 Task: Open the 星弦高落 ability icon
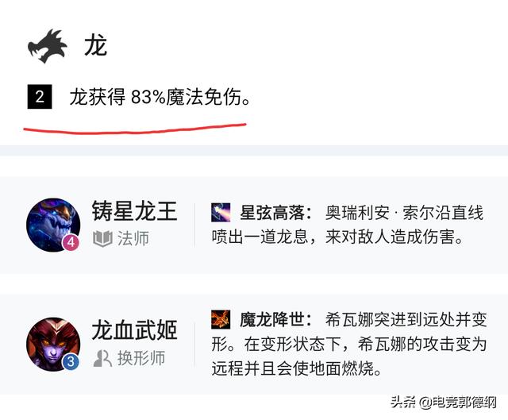click(221, 213)
